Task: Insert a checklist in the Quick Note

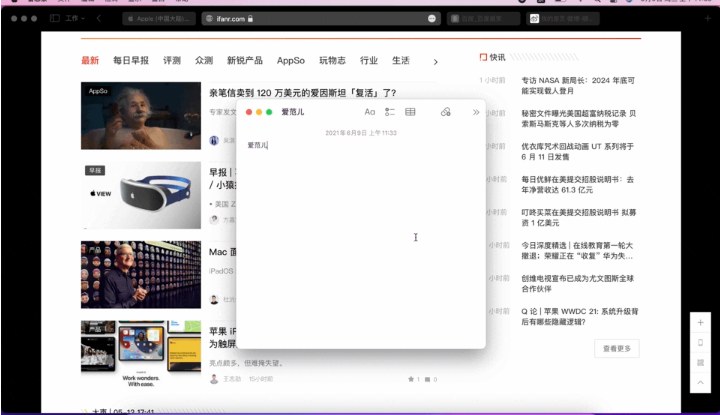Action: pyautogui.click(x=390, y=112)
